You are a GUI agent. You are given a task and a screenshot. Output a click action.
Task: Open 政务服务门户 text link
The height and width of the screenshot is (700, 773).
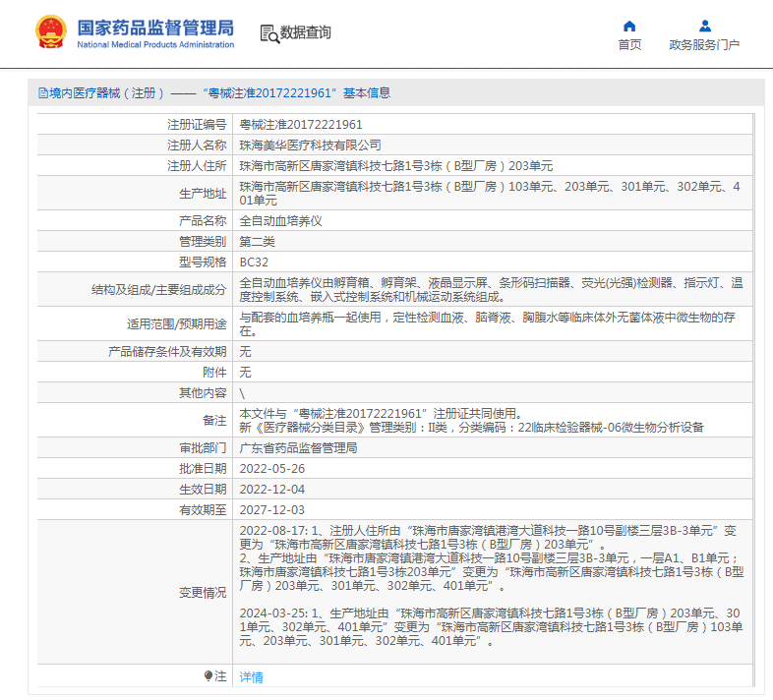click(x=704, y=45)
